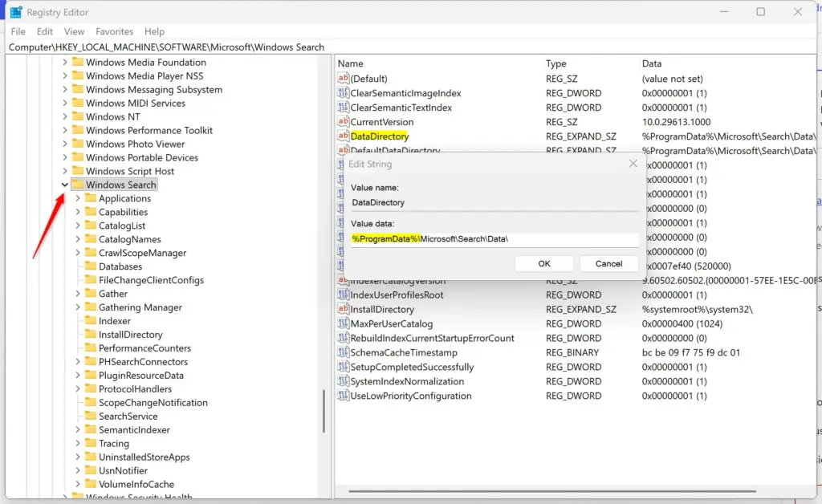Click the RebuildIndexCurrentStartupErrorCount DWORD icon
Screen dimensions: 822x504
(344, 338)
